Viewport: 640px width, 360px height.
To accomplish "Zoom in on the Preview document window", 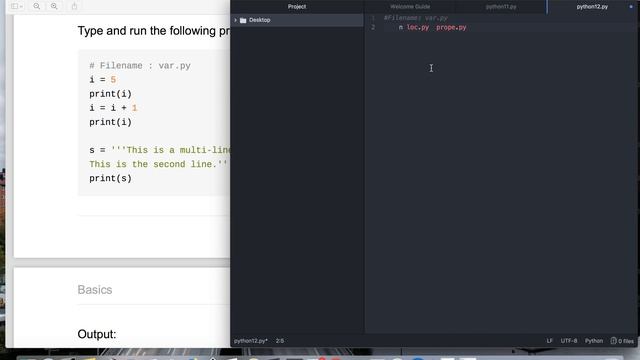I will click(54, 6).
